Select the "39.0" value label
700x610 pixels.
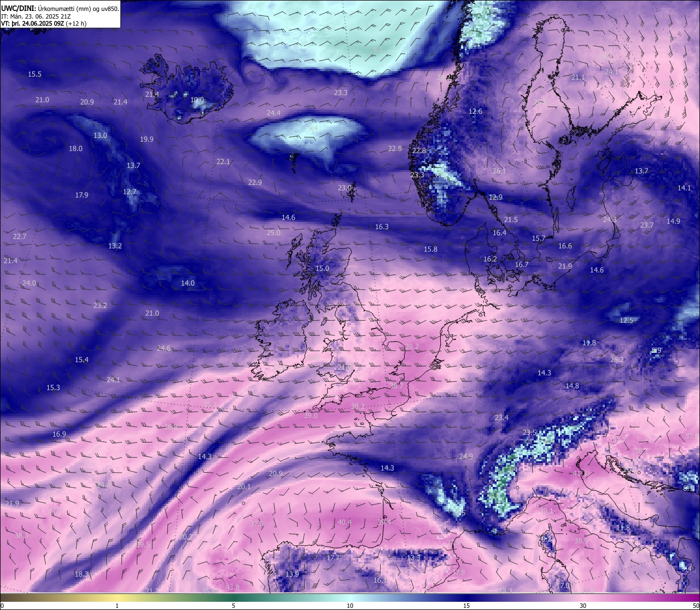[x=311, y=415]
